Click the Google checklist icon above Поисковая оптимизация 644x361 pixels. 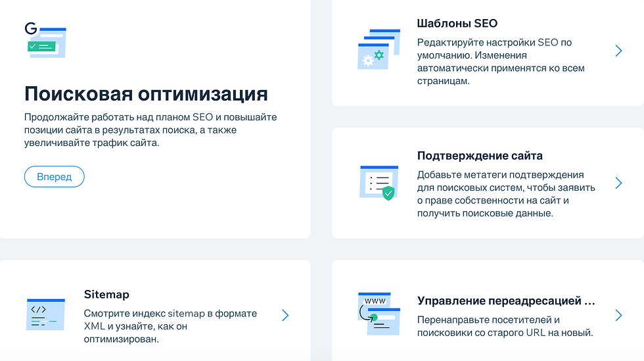coord(45,41)
